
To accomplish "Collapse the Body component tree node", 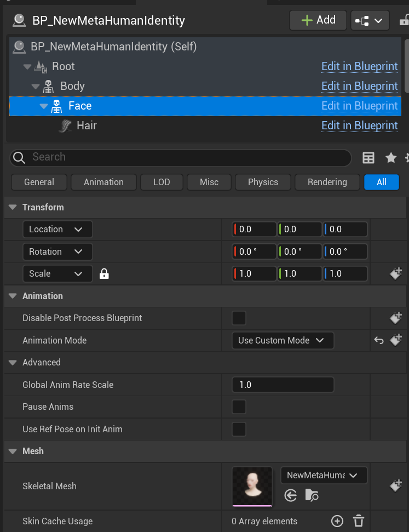I will pos(36,86).
